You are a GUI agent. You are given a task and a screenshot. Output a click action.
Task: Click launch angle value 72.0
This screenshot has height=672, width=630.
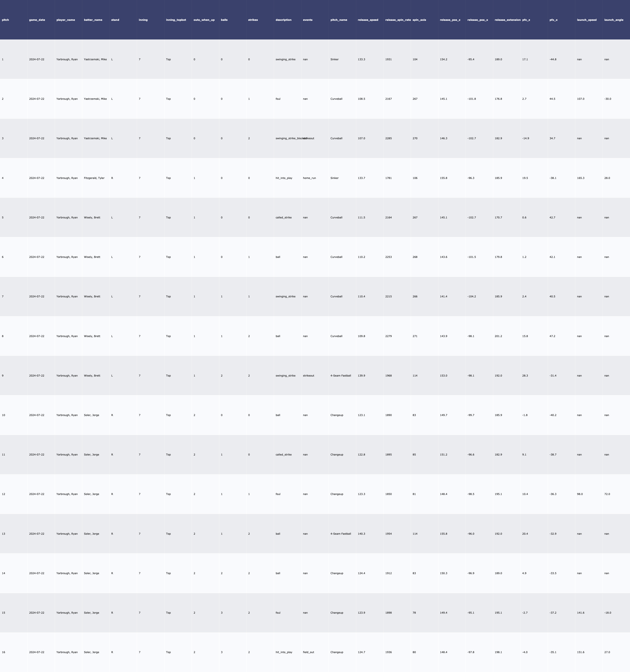(x=607, y=494)
